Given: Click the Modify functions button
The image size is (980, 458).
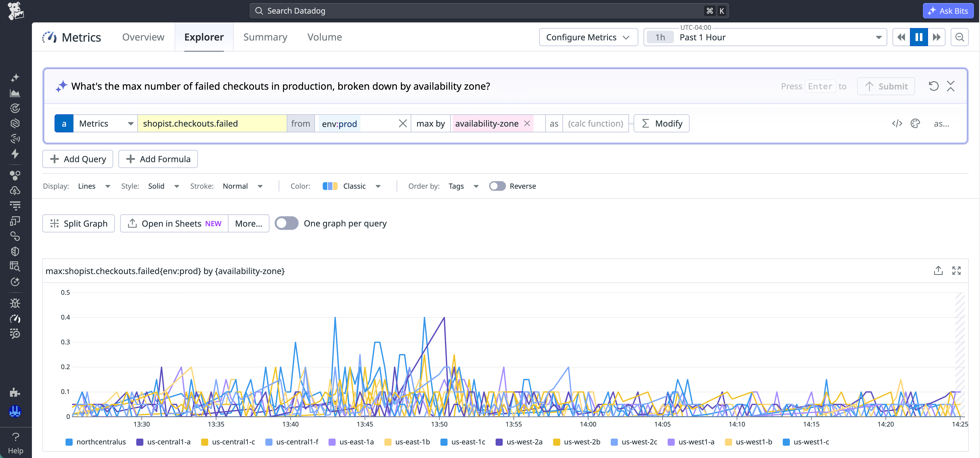Looking at the screenshot, I should [661, 123].
